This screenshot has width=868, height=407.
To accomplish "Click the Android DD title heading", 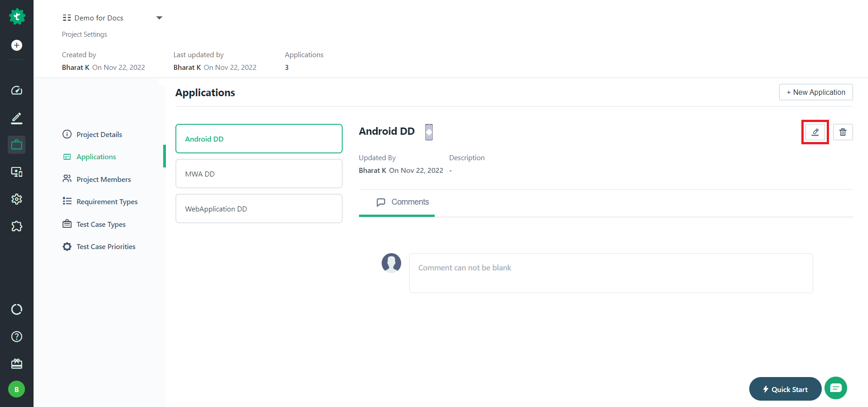I will point(387,131).
